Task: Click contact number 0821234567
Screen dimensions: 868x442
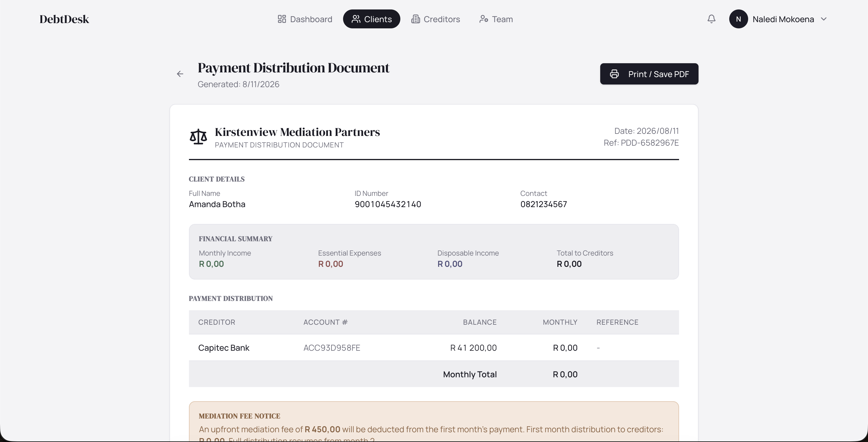Action: [544, 204]
